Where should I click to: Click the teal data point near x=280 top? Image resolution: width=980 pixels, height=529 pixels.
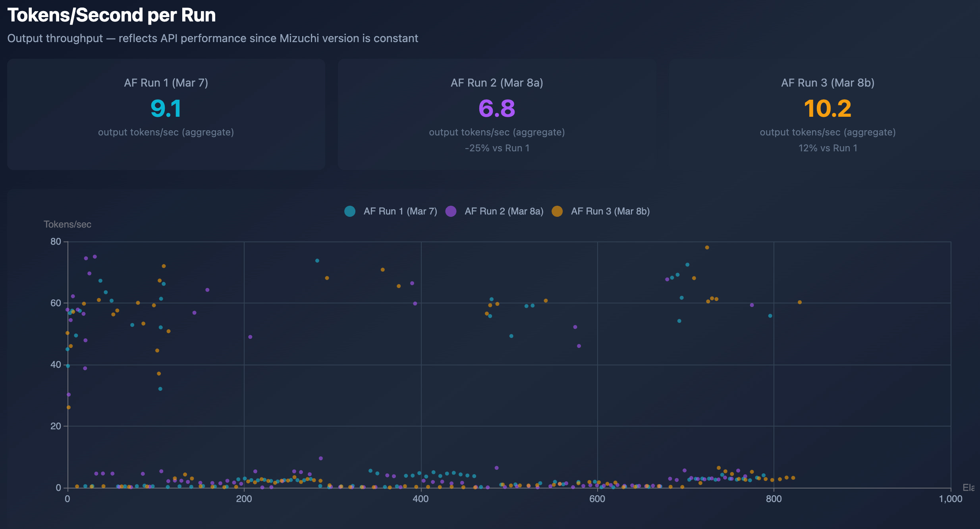point(317,261)
